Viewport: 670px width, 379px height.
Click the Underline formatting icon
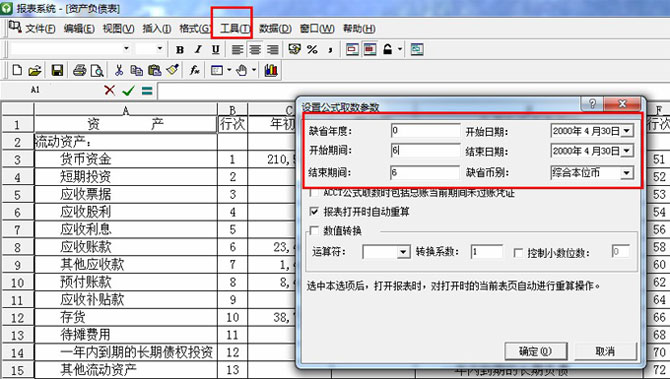[x=216, y=50]
